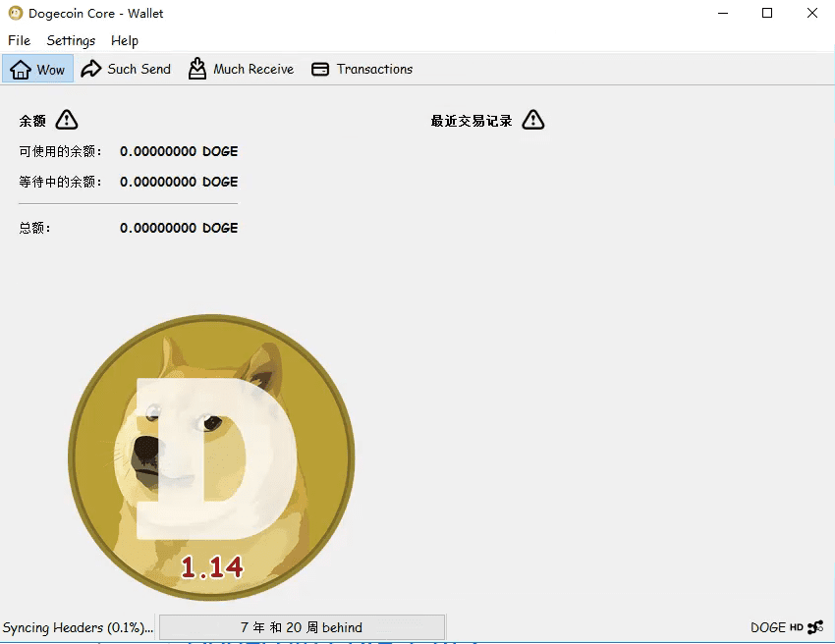
Task: Open the Settings menu
Action: tap(71, 40)
